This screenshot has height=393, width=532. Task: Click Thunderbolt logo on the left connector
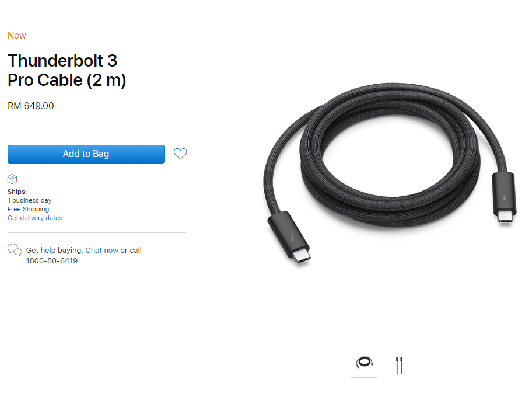coord(292,238)
